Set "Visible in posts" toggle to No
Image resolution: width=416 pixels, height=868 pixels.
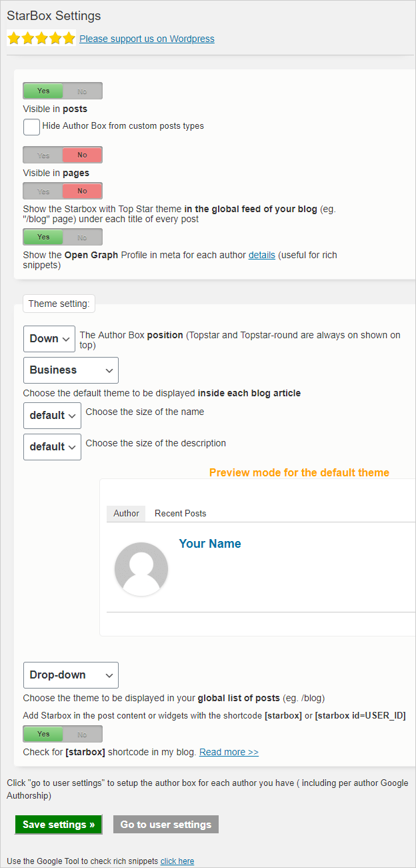point(81,90)
